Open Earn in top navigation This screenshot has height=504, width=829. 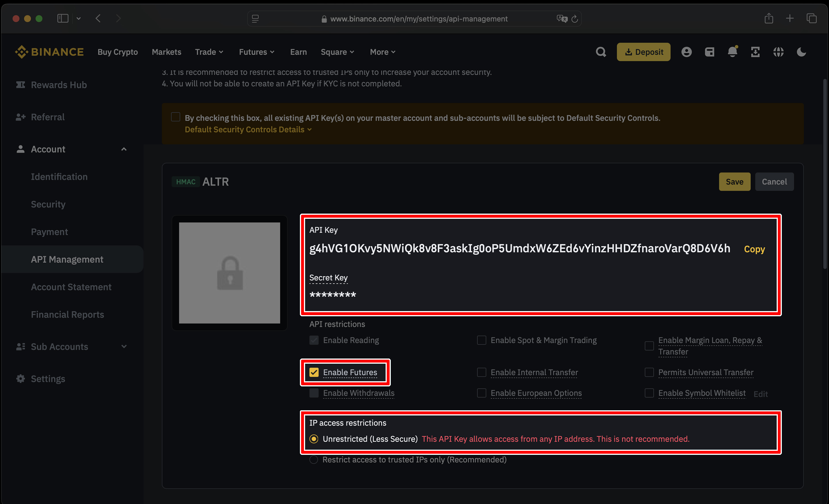pyautogui.click(x=298, y=52)
